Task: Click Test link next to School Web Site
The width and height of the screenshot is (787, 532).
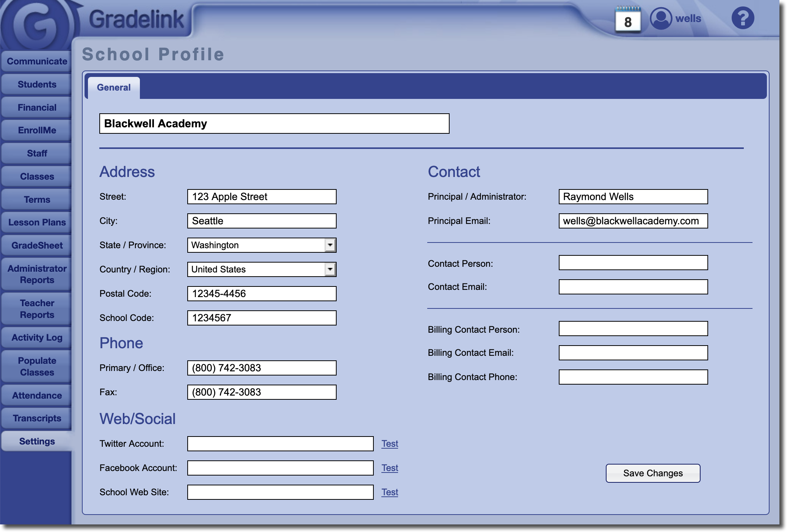Action: click(x=390, y=492)
